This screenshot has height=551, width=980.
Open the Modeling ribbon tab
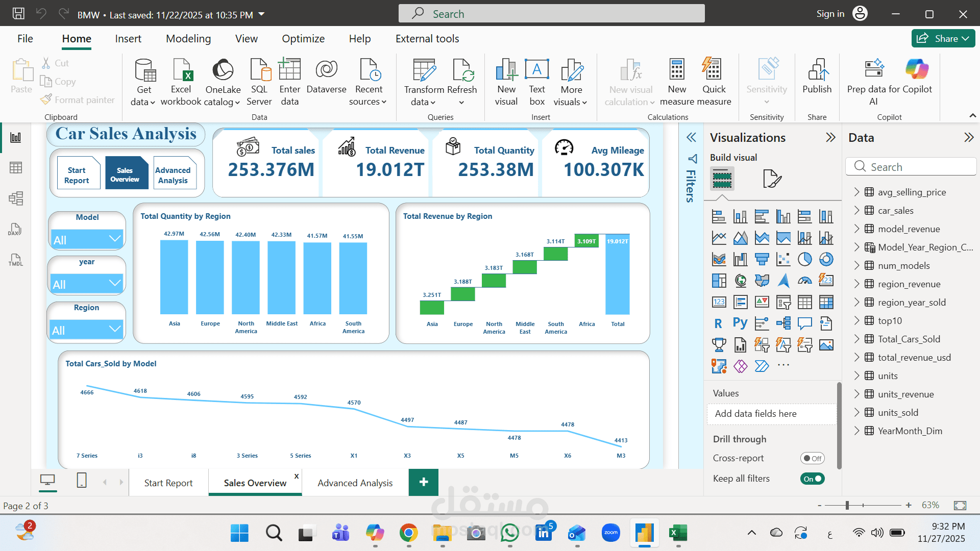(188, 39)
